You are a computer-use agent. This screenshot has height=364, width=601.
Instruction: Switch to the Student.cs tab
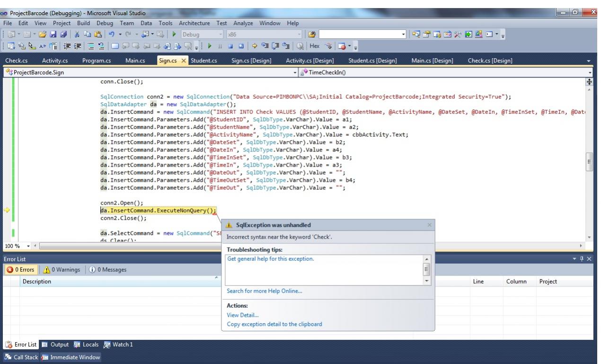coord(203,61)
